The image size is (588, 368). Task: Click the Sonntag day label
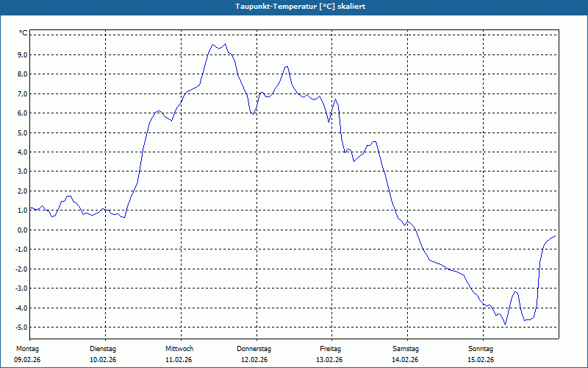click(481, 349)
